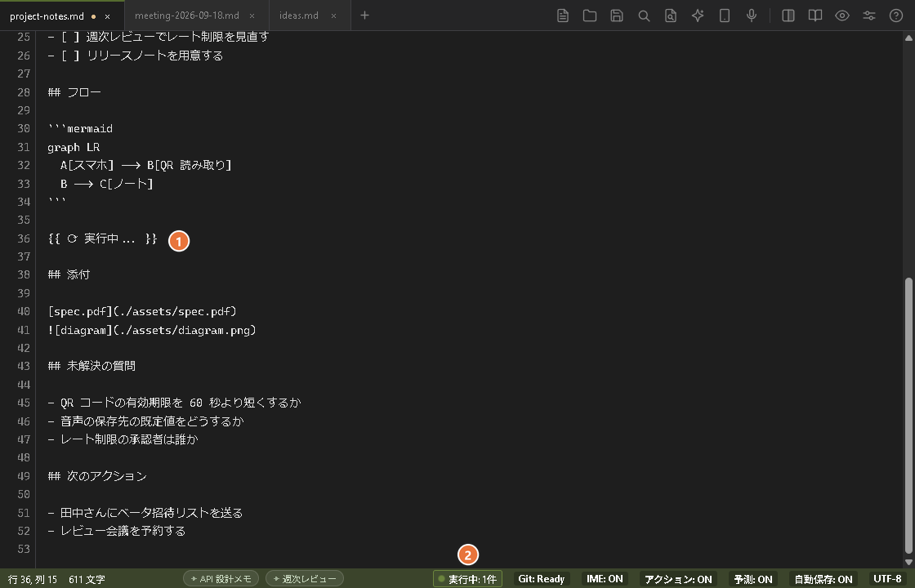Click the ```mermaid code fence line
The width and height of the screenshot is (915, 588).
click(x=81, y=128)
